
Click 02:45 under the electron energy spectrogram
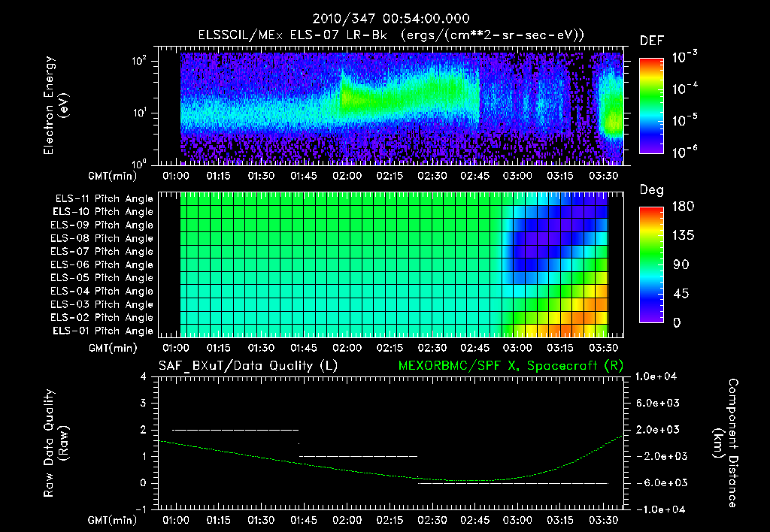474,176
